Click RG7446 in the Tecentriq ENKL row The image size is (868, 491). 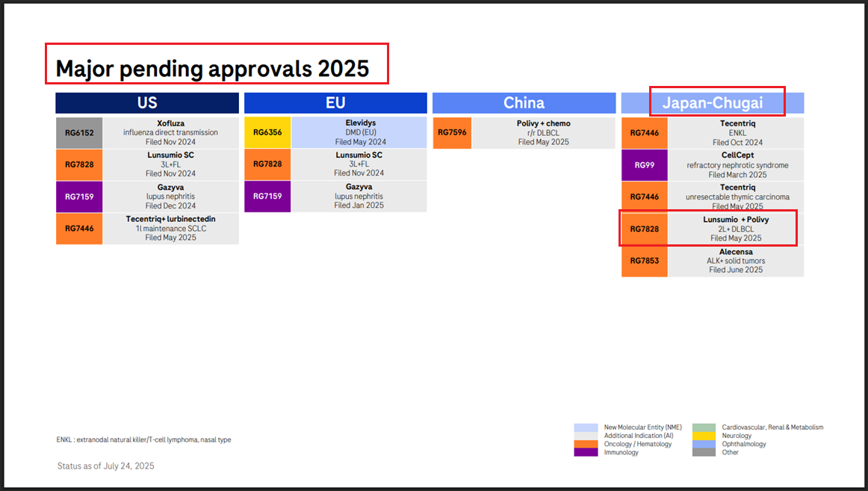pyautogui.click(x=645, y=133)
